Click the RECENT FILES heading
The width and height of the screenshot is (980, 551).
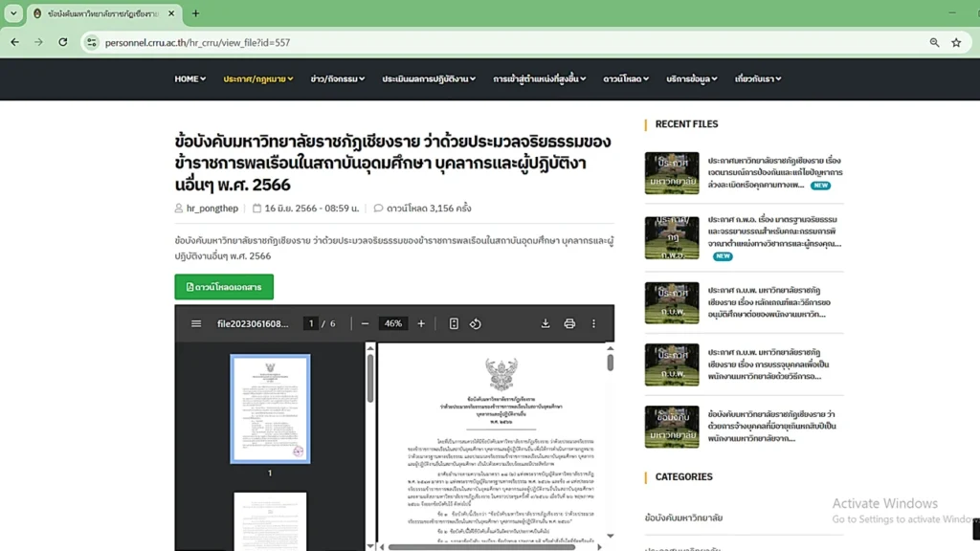[x=686, y=124]
